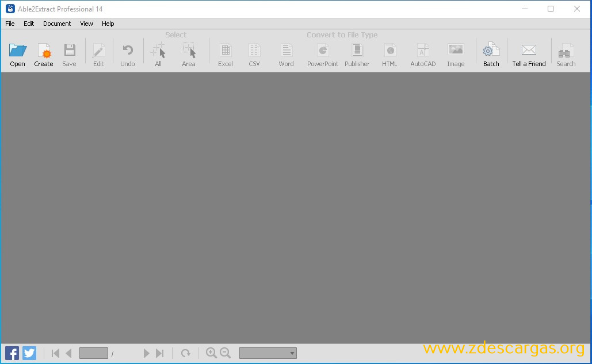Image resolution: width=592 pixels, height=364 pixels.
Task: Convert to CSV icon
Action: point(254,50)
